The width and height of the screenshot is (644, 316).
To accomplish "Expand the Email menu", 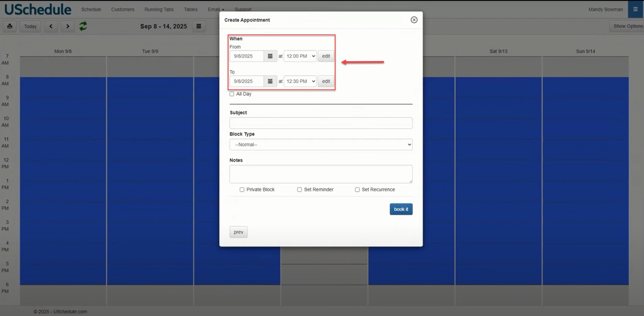I will pos(216,9).
